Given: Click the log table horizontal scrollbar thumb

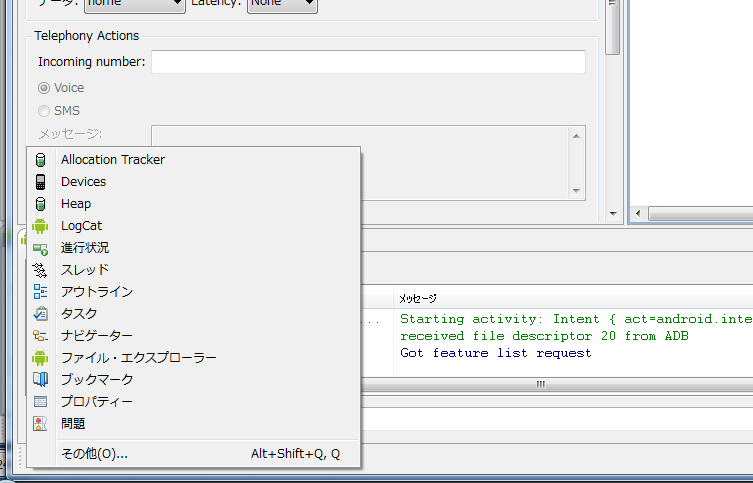Looking at the screenshot, I should click(540, 384).
